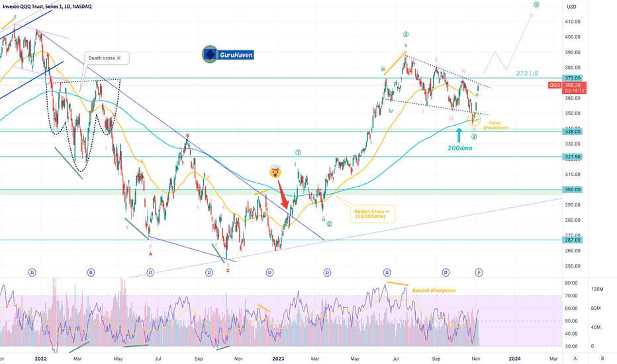
Task: Open dividend marker nearest December 2022
Action: [269, 272]
